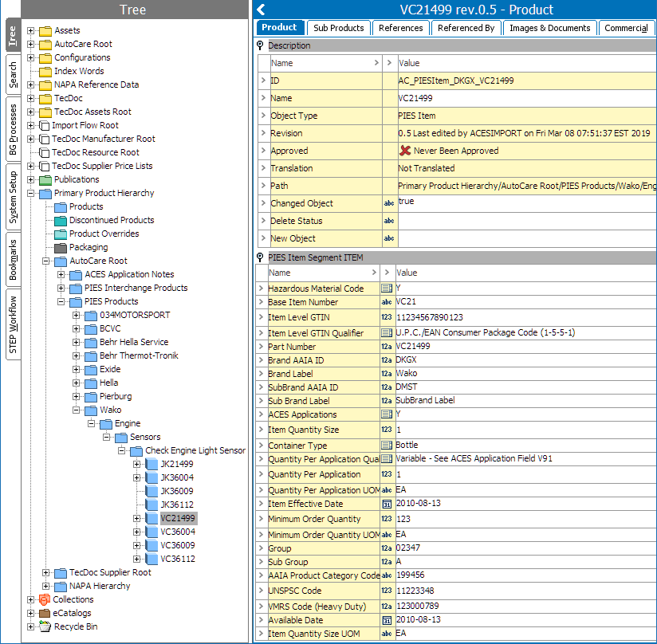Collapse the PIES Item Segment ITEM section
This screenshot has width=657, height=644.
point(261,257)
